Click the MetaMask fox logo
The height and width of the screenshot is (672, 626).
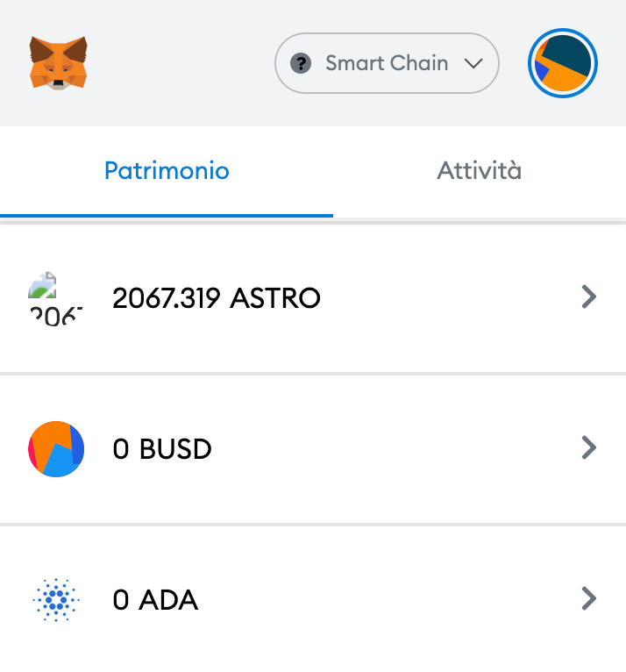tap(58, 63)
